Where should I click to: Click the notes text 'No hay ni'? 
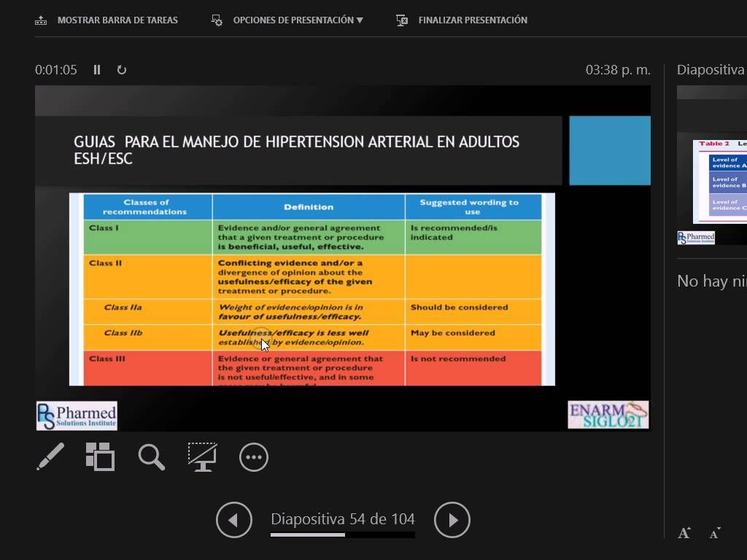click(712, 281)
